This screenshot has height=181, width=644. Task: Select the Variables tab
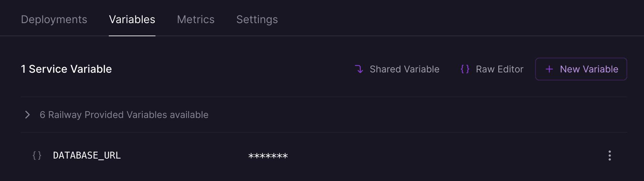tap(132, 19)
